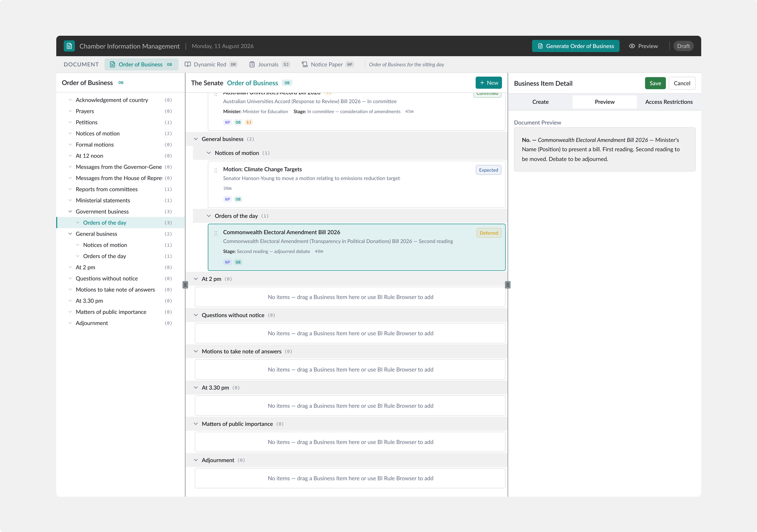Click OB tag on Commonwealth Electoral Amendment Bill
757x532 pixels.
pyautogui.click(x=238, y=262)
